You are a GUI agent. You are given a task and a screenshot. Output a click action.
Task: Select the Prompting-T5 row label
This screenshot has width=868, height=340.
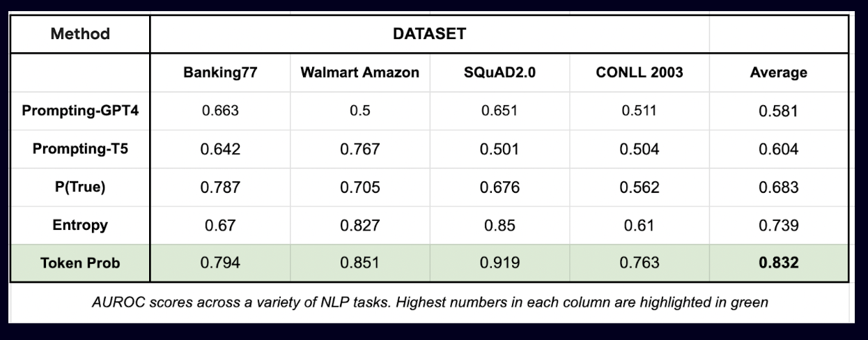(79, 150)
